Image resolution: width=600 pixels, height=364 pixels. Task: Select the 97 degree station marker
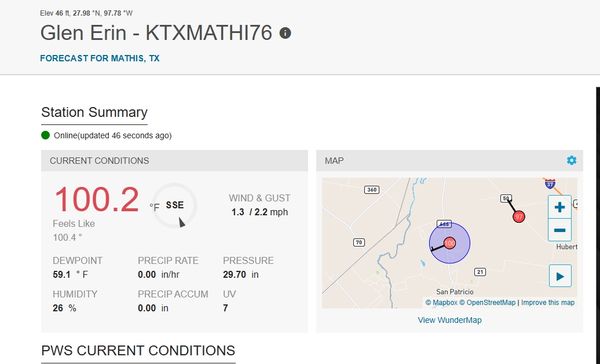(519, 216)
